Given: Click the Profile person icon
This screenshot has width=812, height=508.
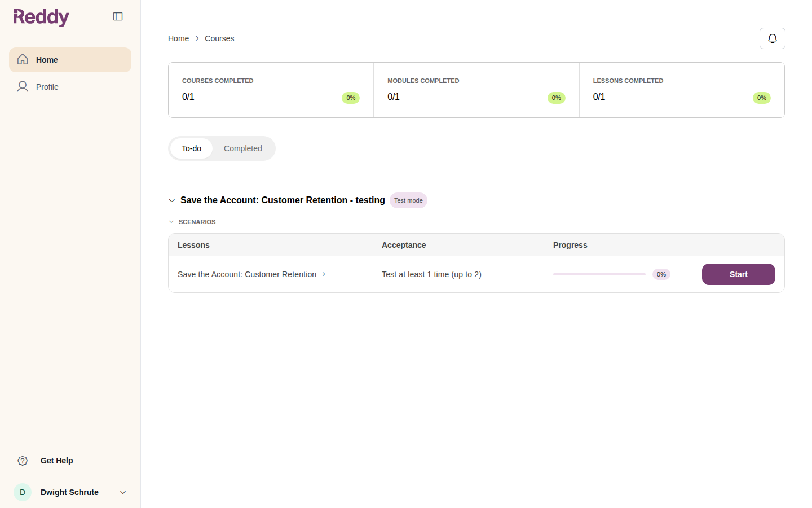Looking at the screenshot, I should (23, 86).
